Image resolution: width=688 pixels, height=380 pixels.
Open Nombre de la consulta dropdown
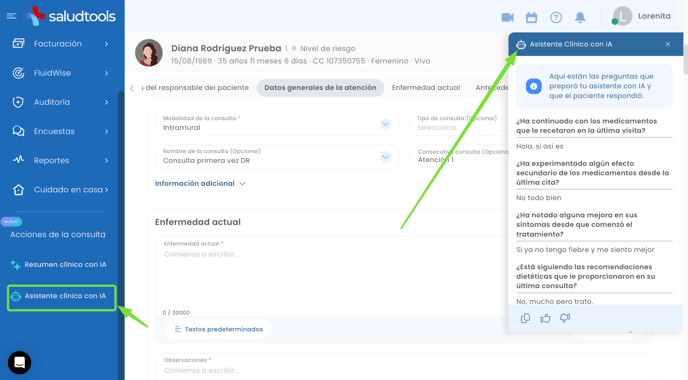(386, 157)
